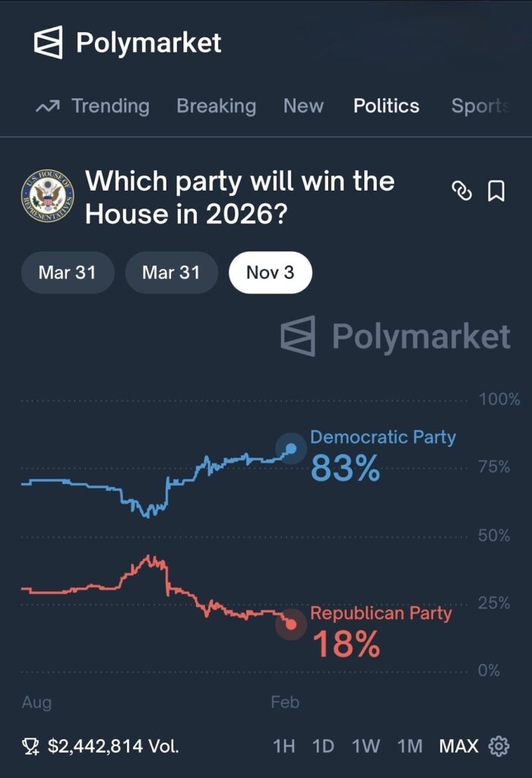532x778 pixels.
Task: Show MAX time range on chart
Action: [458, 746]
